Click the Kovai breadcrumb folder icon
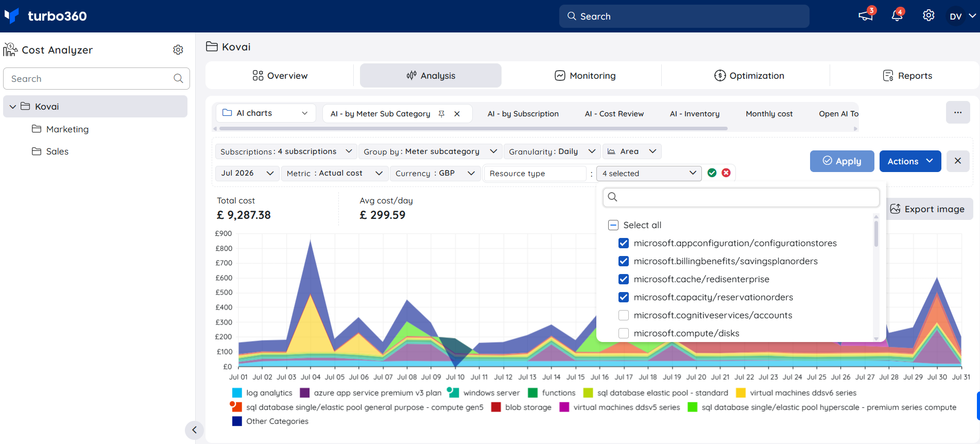This screenshot has width=980, height=444. 212,46
